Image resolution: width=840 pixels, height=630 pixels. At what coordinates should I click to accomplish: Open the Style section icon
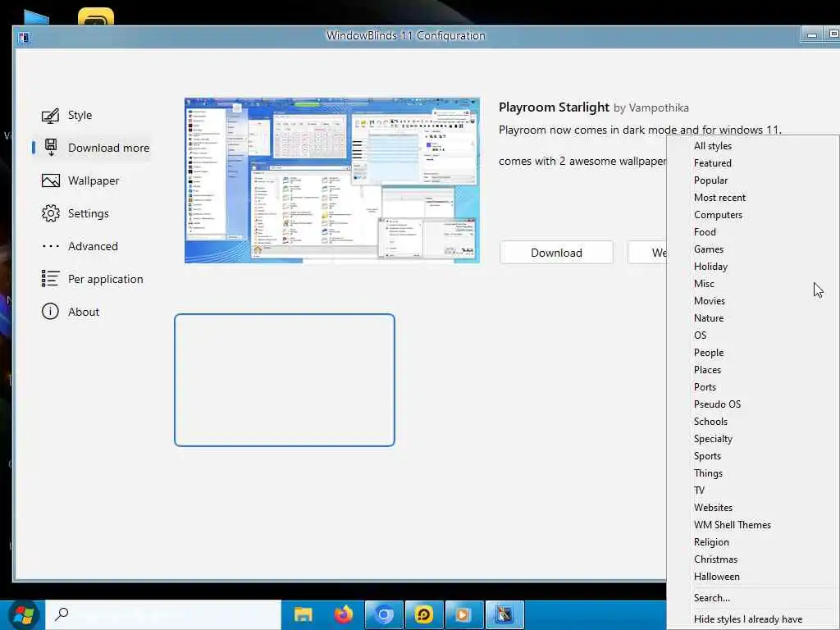(x=50, y=115)
